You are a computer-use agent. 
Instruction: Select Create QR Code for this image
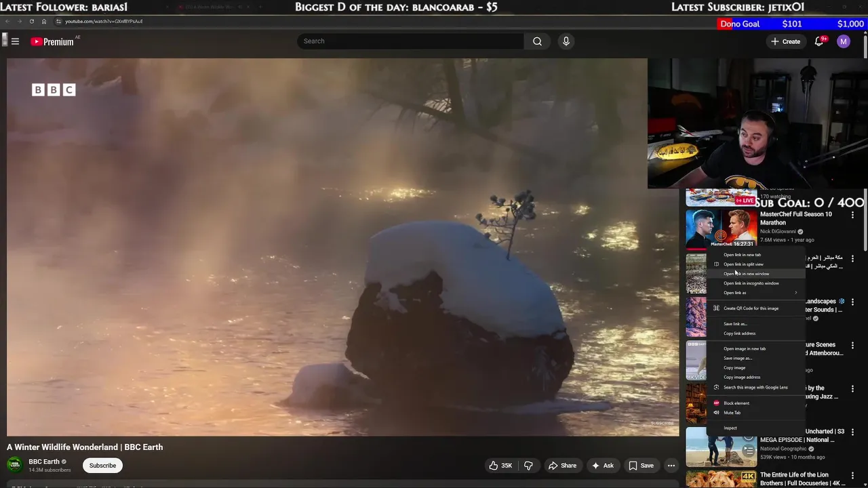click(756, 308)
